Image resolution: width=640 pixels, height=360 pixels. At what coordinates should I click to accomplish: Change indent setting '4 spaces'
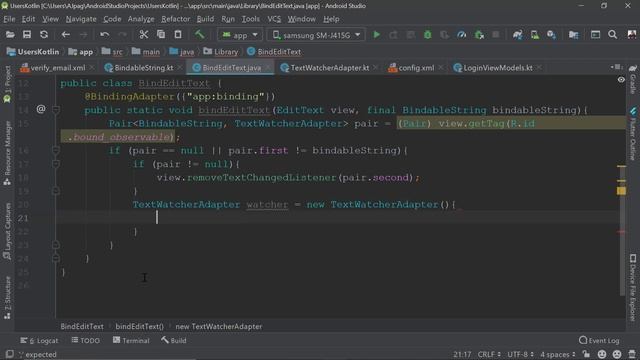558,354
